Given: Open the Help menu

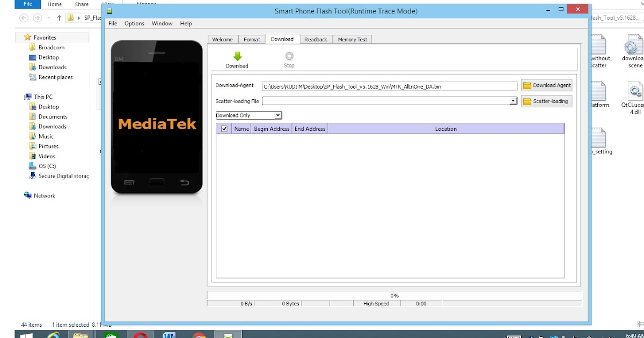Looking at the screenshot, I should pyautogui.click(x=186, y=24).
